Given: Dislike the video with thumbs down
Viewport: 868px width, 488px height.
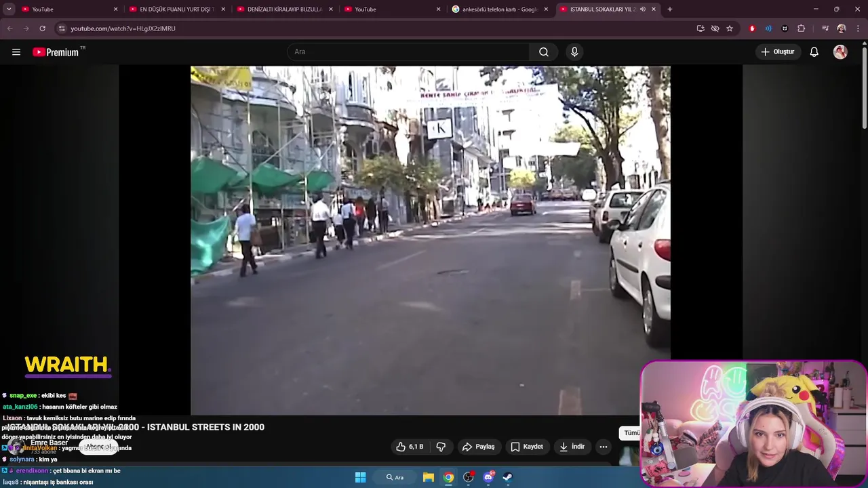Looking at the screenshot, I should pyautogui.click(x=441, y=447).
